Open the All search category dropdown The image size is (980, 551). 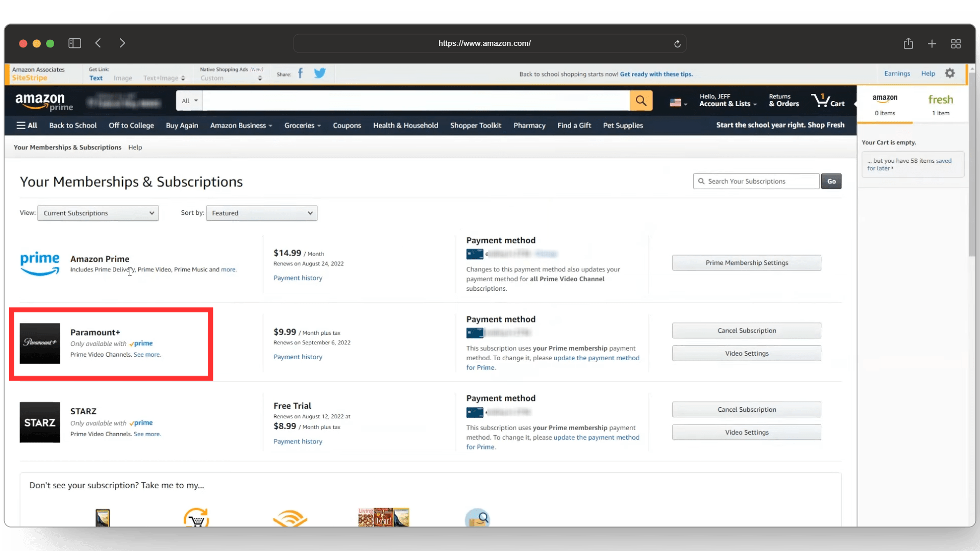click(x=189, y=101)
